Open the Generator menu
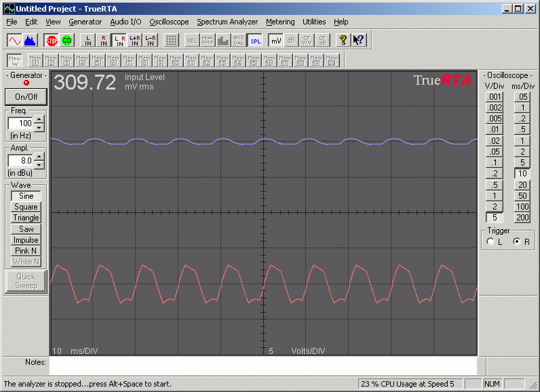The image size is (540, 392). pyautogui.click(x=85, y=22)
